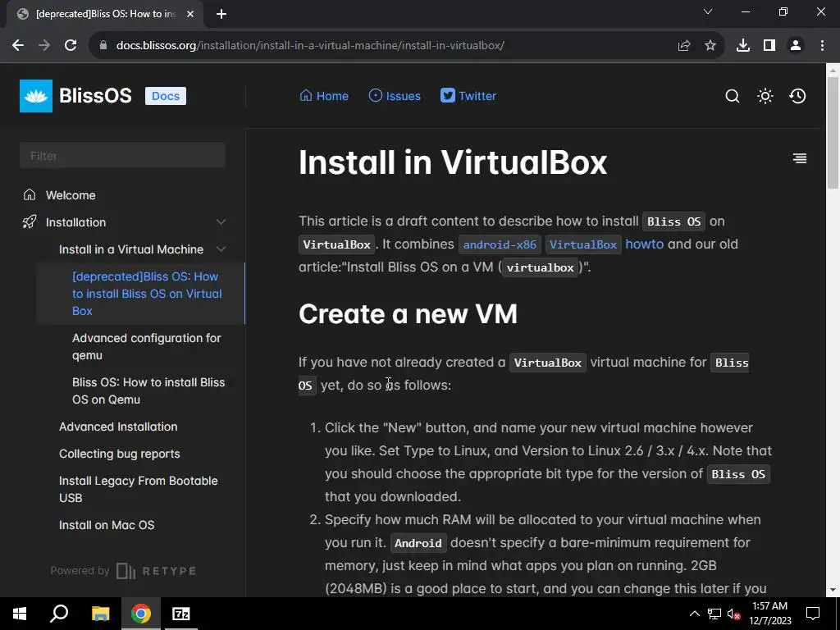Click the Installation rocket icon

point(30,221)
